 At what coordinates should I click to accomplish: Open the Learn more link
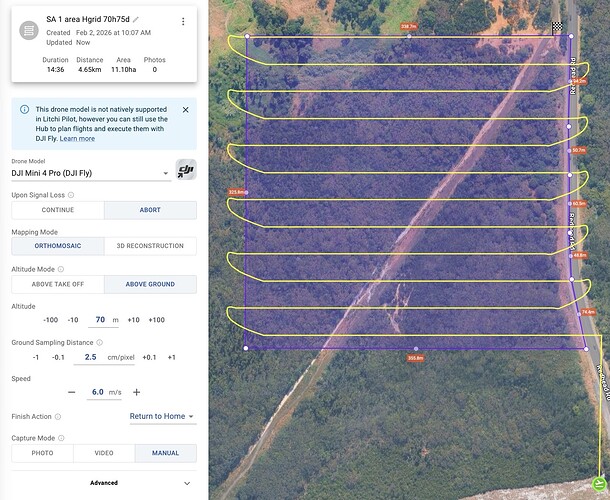[77, 138]
